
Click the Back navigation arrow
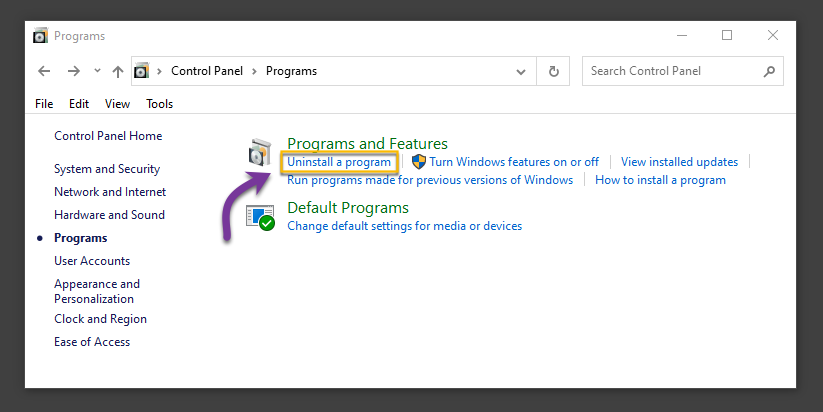click(x=44, y=71)
